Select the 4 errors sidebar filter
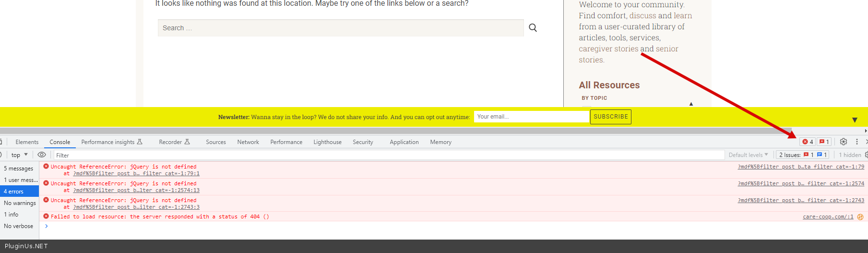 19,192
